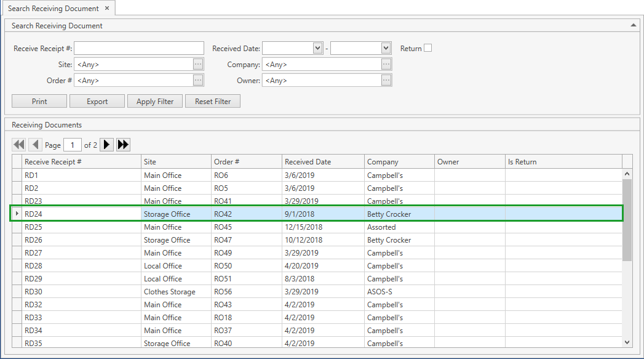Apply the current filter settings
Viewport: 644px width, 359px height.
154,101
